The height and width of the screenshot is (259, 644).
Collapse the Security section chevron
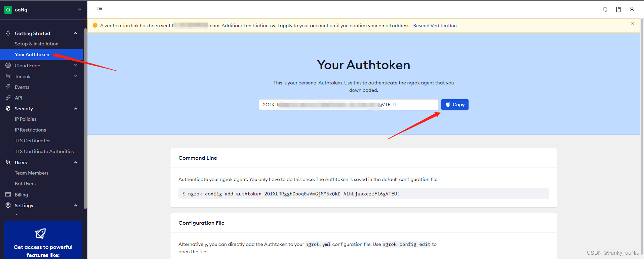pyautogui.click(x=76, y=109)
